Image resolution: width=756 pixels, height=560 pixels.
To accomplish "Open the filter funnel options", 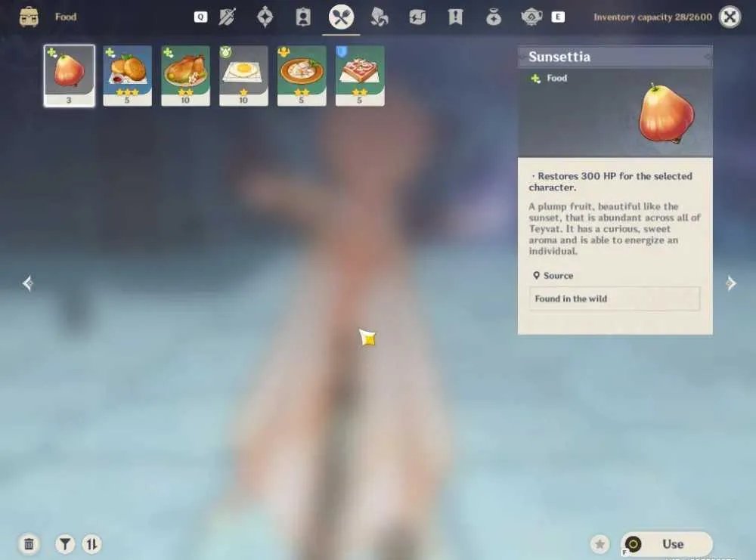I will tap(64, 544).
